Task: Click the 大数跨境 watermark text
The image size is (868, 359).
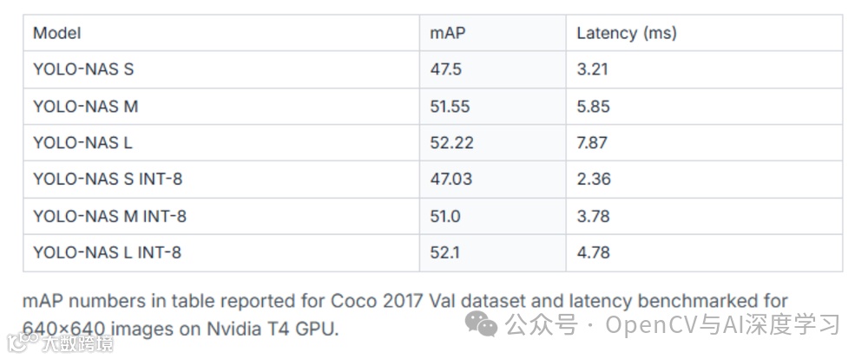Action: [77, 343]
